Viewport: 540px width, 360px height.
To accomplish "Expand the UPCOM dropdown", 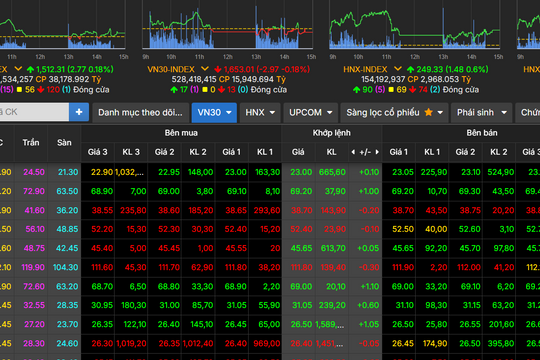I will [x=311, y=112].
